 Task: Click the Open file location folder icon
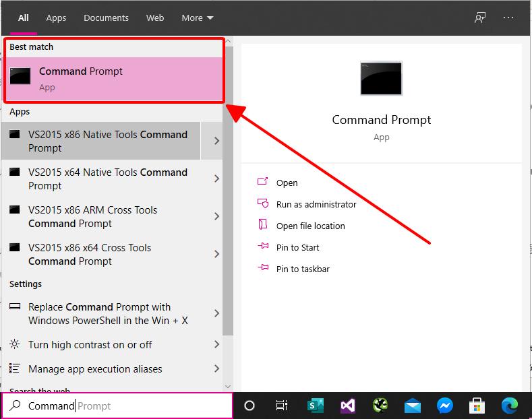(x=263, y=224)
